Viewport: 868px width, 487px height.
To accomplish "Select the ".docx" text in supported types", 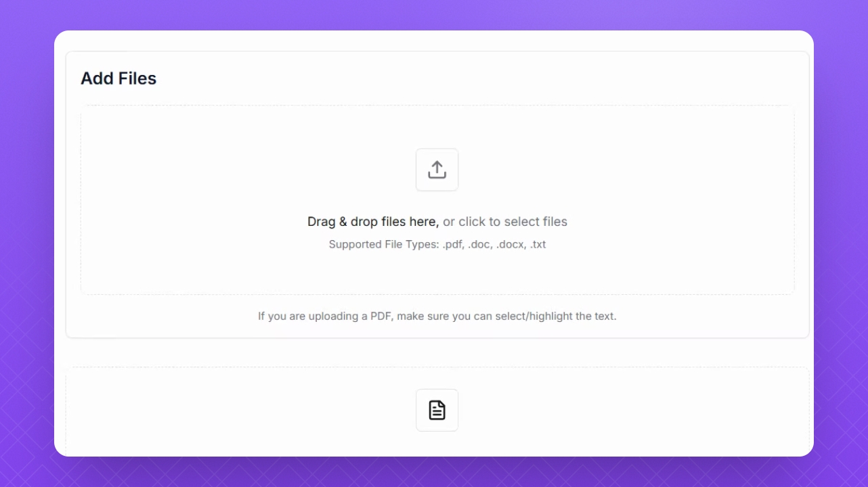I will point(511,244).
